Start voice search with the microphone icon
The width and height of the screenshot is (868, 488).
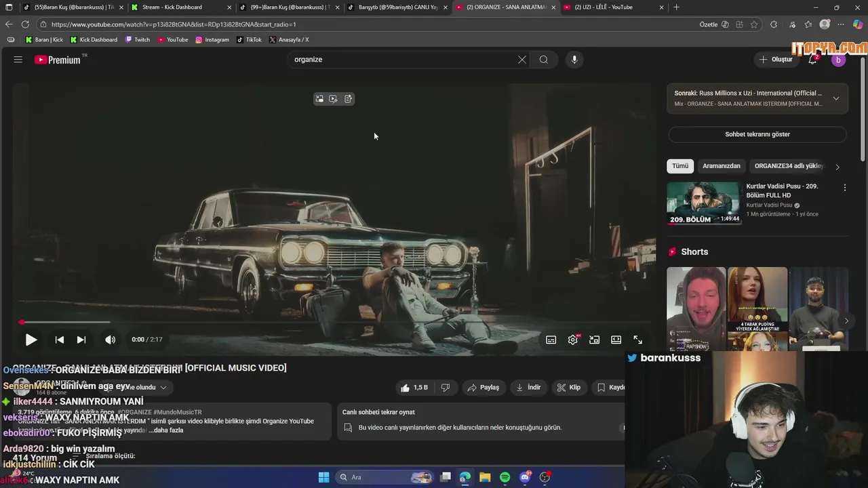[574, 60]
